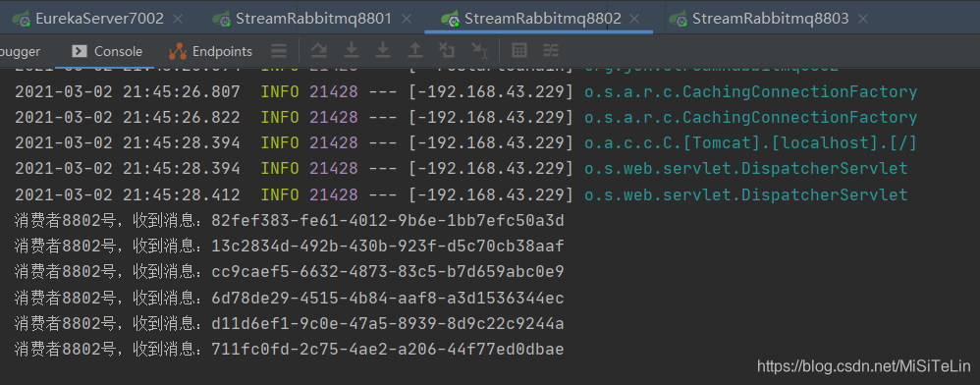Click the timestamp 2021-03-02 21:45:26.822

coord(128,118)
